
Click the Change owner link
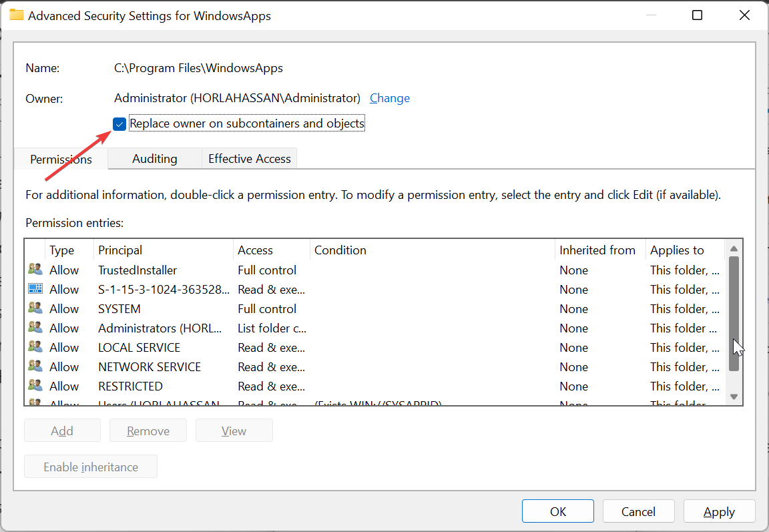click(389, 98)
